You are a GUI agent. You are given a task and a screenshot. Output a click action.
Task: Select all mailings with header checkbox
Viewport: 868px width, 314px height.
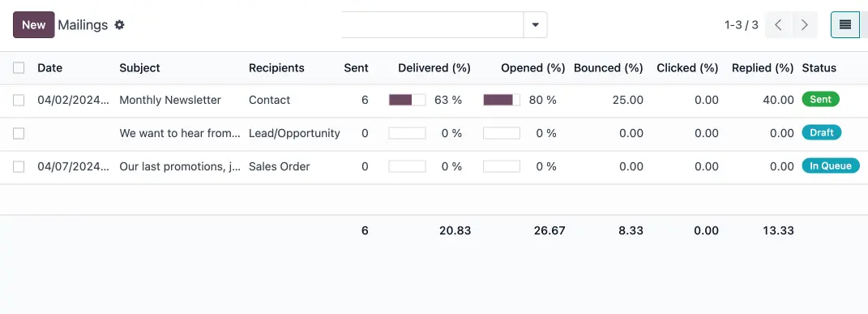tap(19, 68)
